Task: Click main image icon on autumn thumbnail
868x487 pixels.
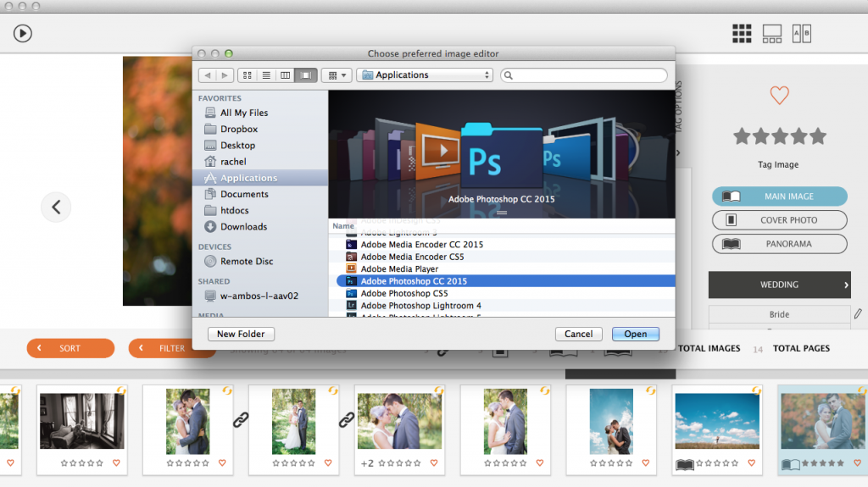Action: click(x=791, y=464)
